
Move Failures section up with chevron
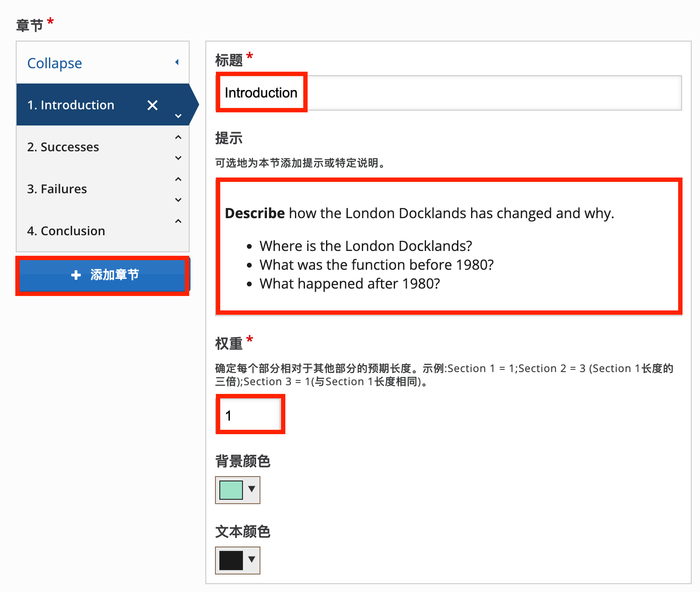coord(178,179)
